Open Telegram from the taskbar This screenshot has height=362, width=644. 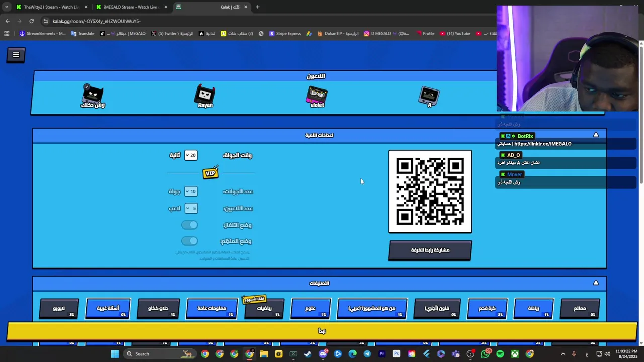367,354
